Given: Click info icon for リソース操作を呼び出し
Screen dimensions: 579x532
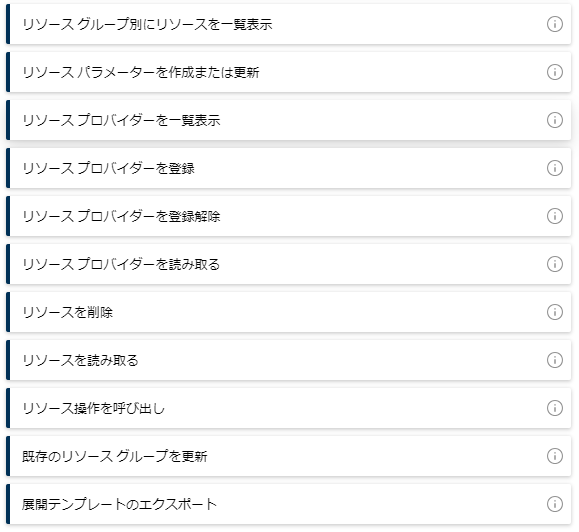Looking at the screenshot, I should tap(554, 408).
